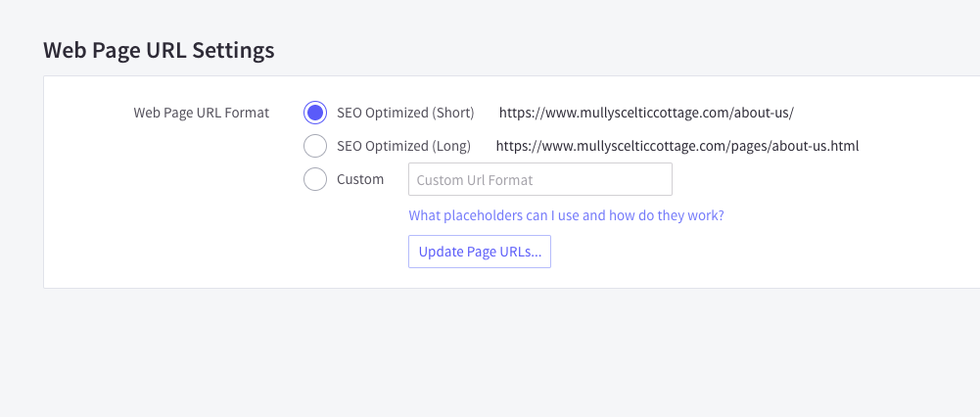Screen dimensions: 980x417
Task: Click the "(Long)" text beside the second radio button
Action: [x=451, y=146]
